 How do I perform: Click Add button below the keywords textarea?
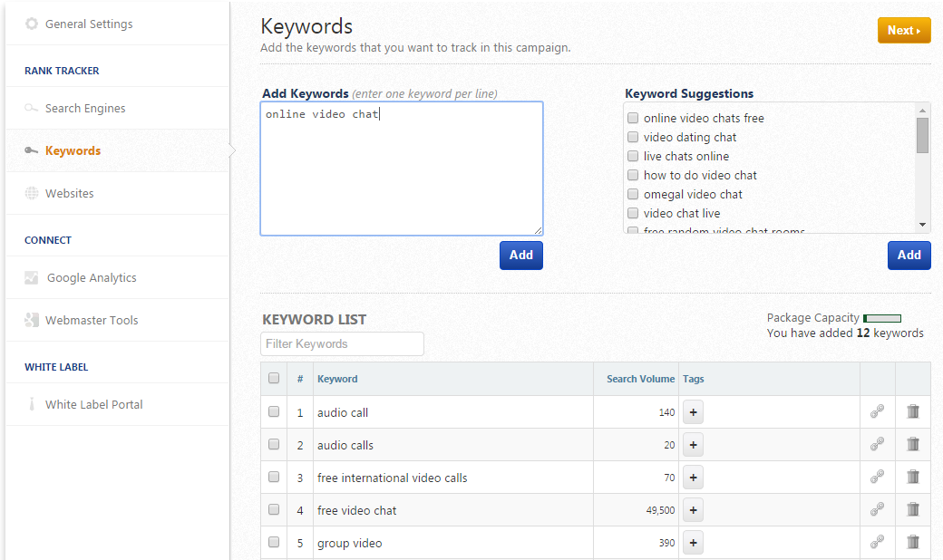click(x=520, y=256)
